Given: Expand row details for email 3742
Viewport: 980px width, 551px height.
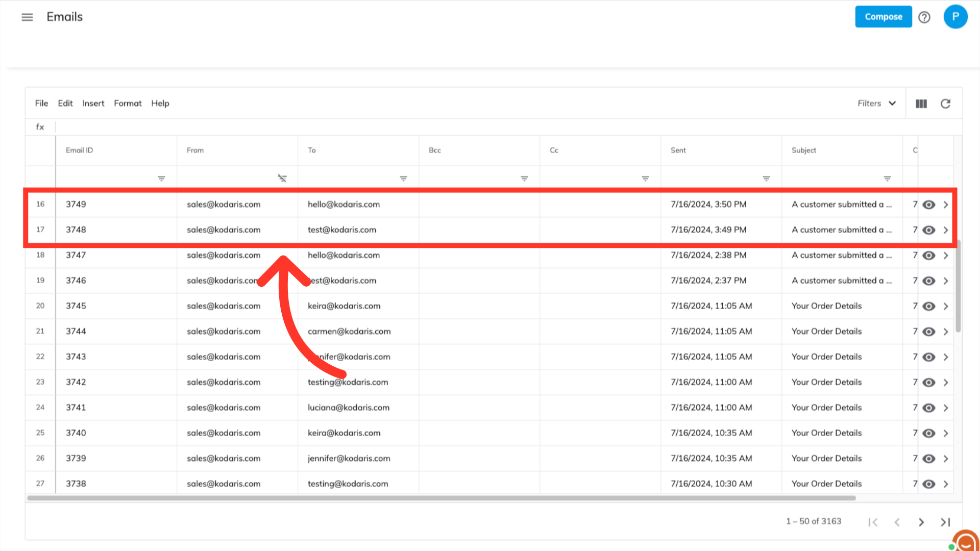Looking at the screenshot, I should point(946,383).
